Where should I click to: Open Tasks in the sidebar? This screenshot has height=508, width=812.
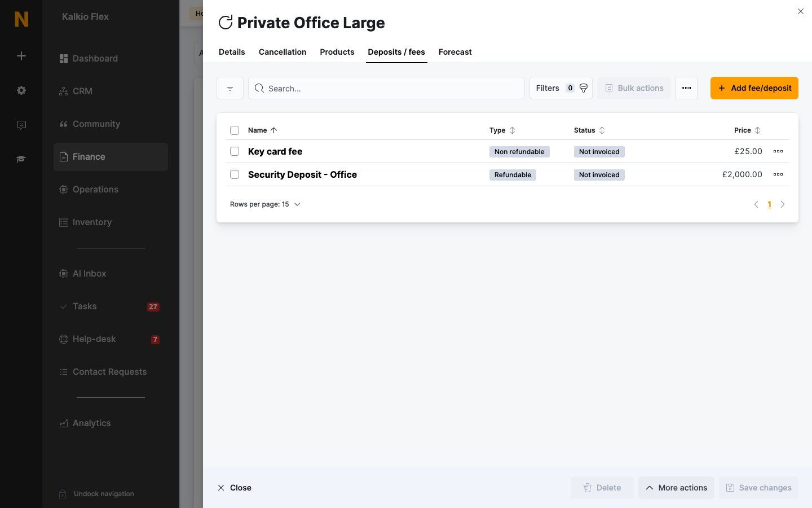(x=111, y=306)
